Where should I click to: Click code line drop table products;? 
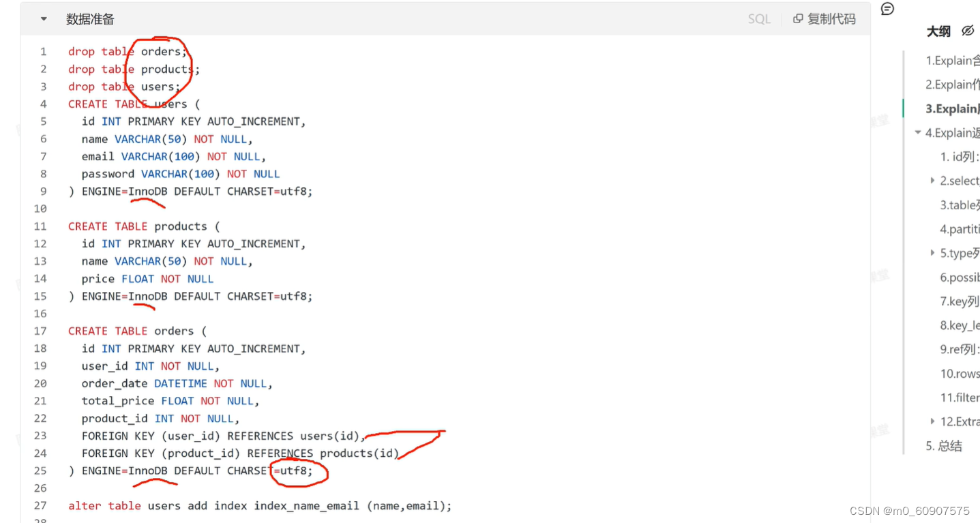coord(134,70)
